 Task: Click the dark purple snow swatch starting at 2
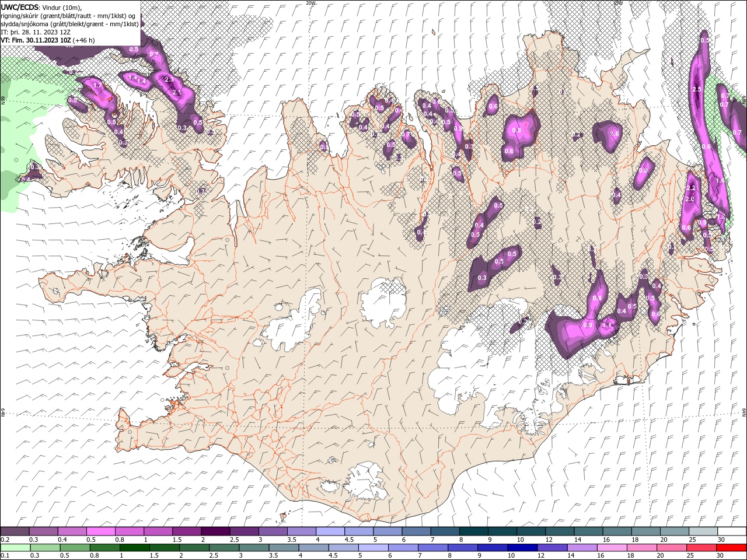[215, 531]
